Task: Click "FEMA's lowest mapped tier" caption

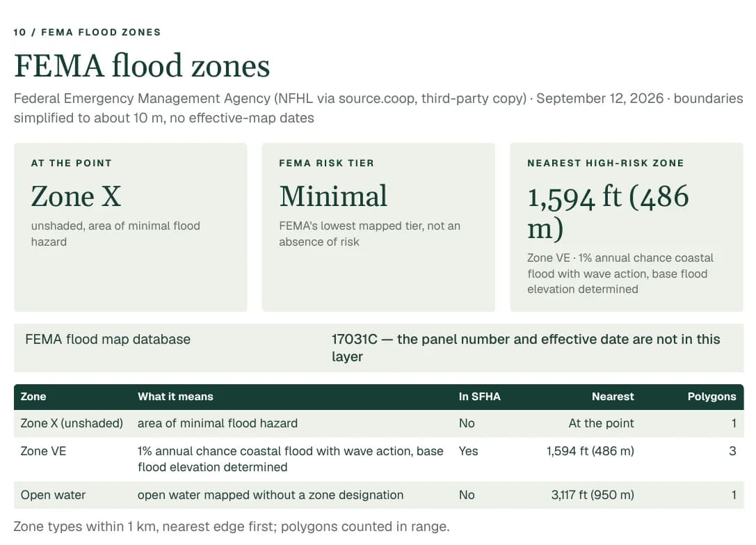Action: coord(370,234)
